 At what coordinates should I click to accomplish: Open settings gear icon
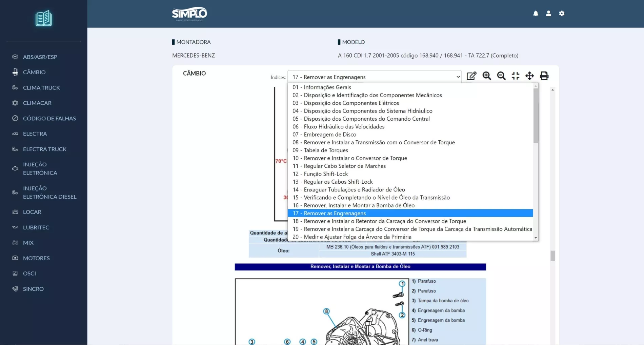[x=562, y=14]
